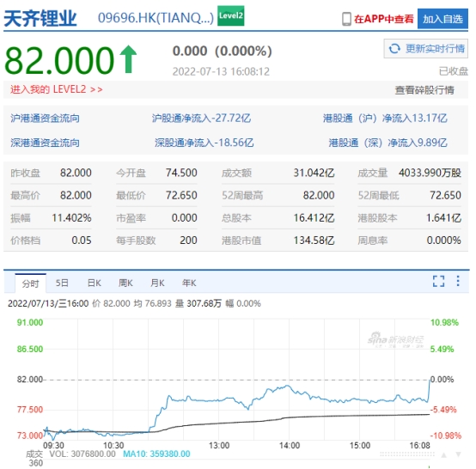Click the green Level2 badge icon
Image resolution: width=476 pixels, height=469 pixels.
(231, 15)
